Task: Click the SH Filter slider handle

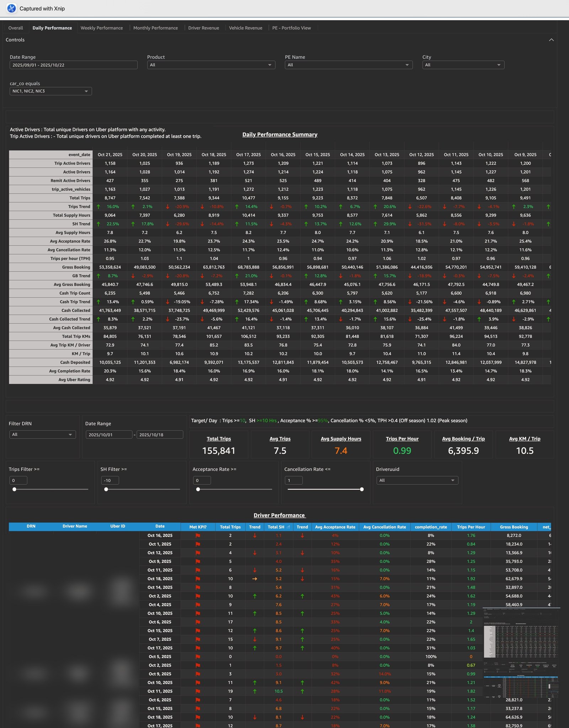Action: (x=106, y=489)
